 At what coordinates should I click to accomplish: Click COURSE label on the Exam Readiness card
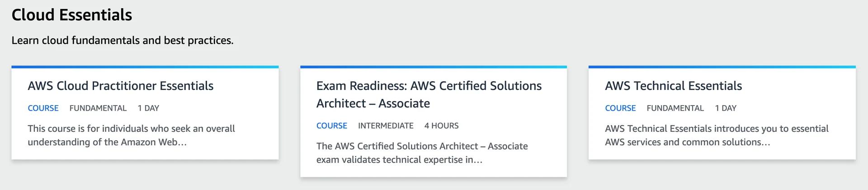coord(331,126)
